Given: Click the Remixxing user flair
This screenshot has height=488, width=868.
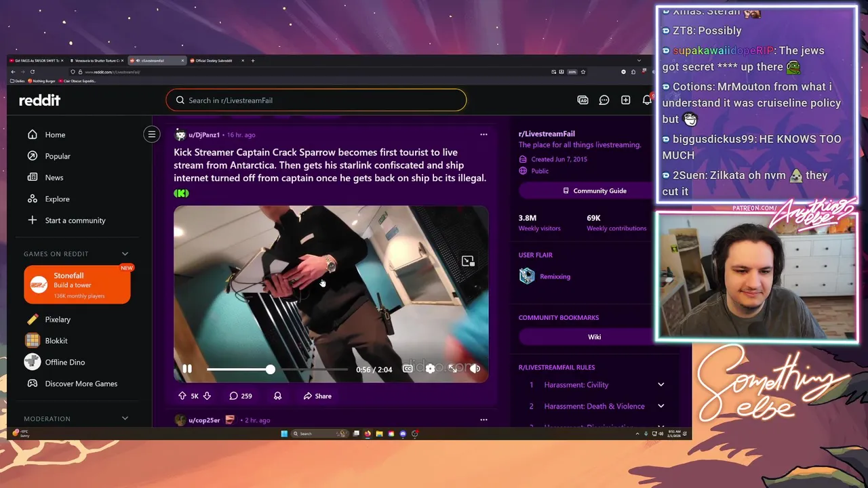Looking at the screenshot, I should [555, 277].
